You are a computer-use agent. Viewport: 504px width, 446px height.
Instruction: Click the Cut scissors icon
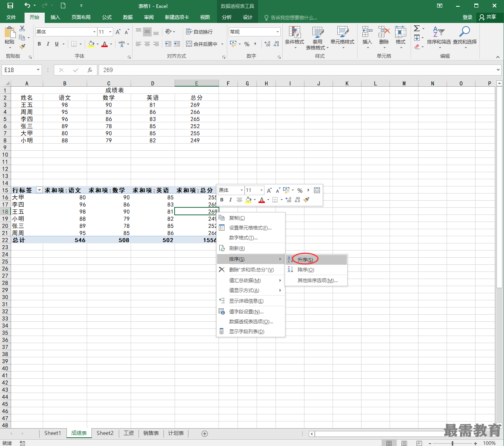pos(22,28)
